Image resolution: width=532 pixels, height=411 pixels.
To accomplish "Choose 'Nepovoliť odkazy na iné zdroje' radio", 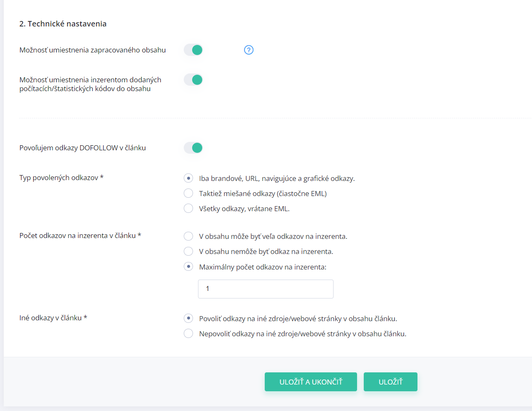I will [x=188, y=334].
